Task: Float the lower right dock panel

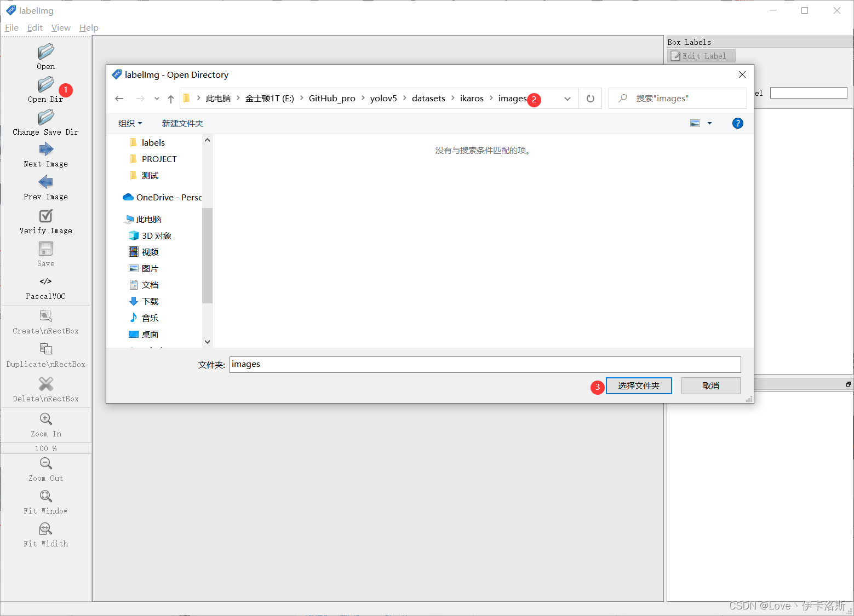Action: click(849, 384)
